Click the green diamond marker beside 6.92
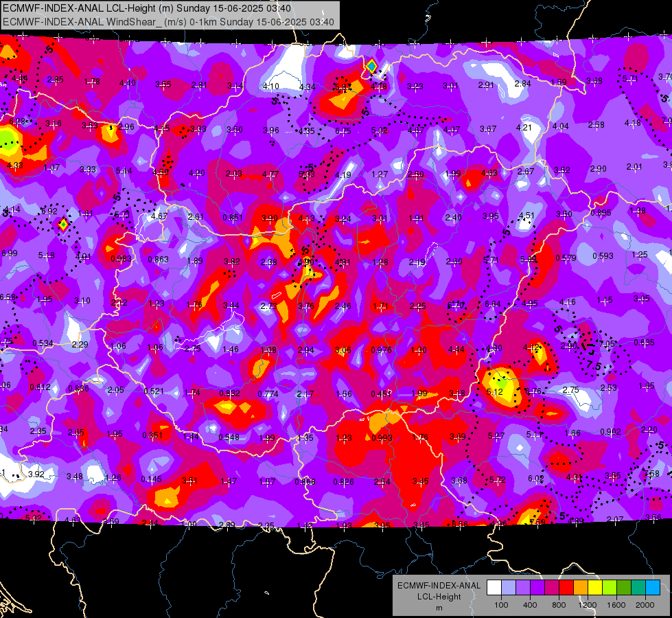Screen dimensions: 672x618 pos(63,224)
